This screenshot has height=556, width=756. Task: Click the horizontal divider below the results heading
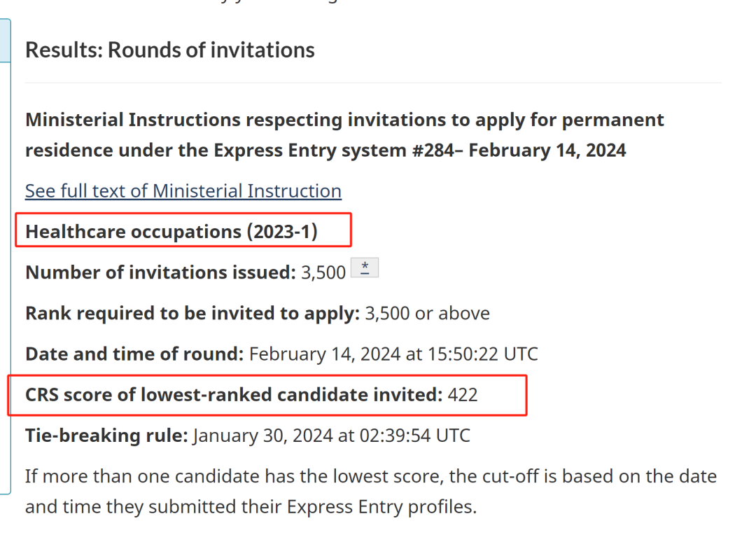tap(373, 83)
